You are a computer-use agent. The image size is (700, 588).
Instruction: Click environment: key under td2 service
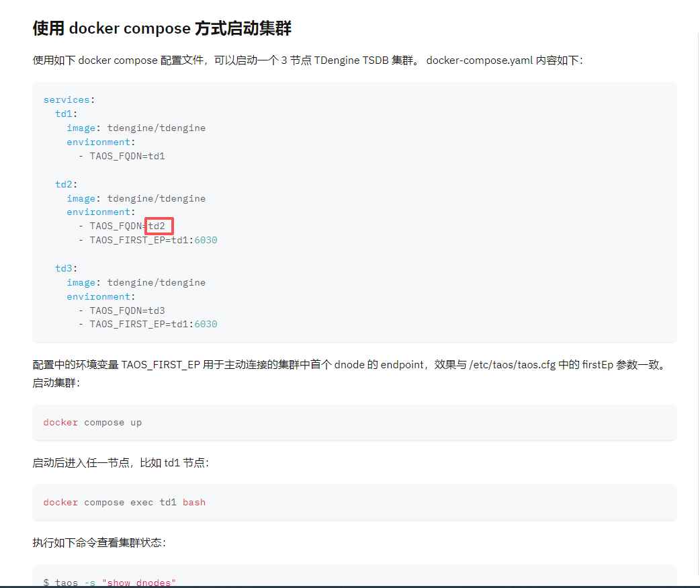[101, 212]
